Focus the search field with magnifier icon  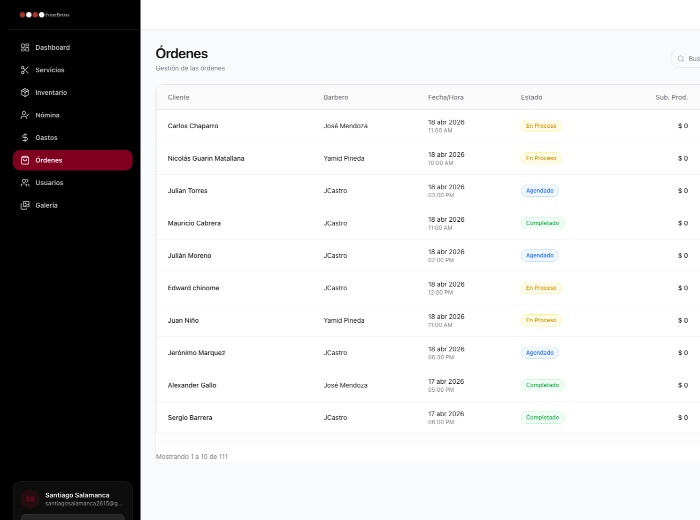(688, 59)
